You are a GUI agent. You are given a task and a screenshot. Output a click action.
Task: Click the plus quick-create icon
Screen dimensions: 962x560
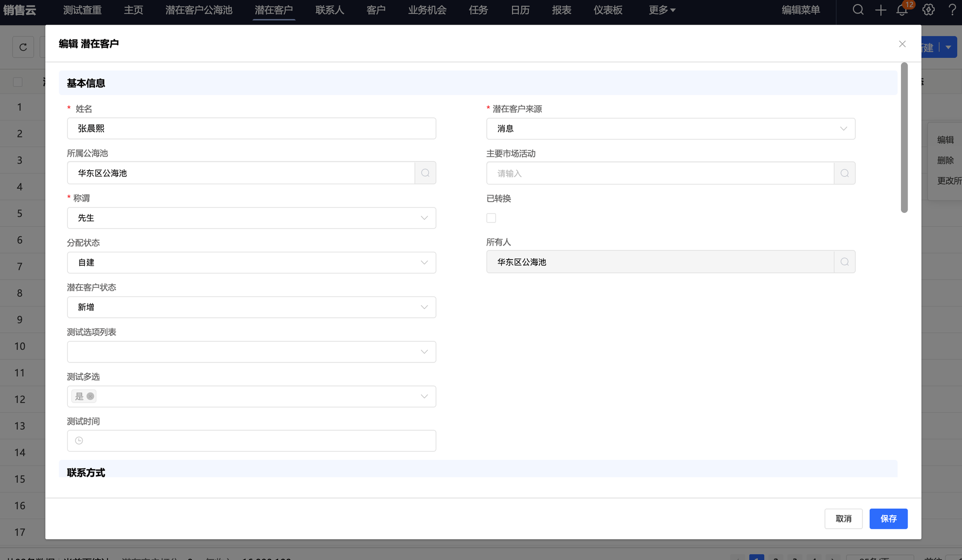point(880,10)
